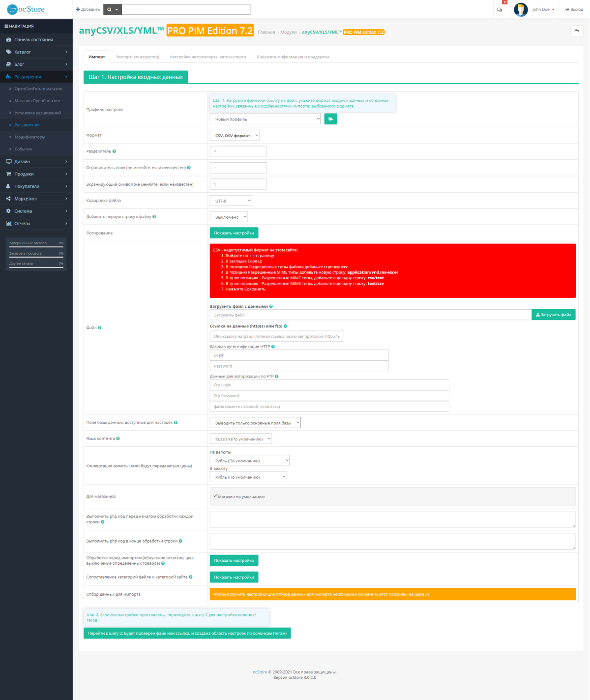Click the John Doe avatar
The height and width of the screenshot is (700, 590).
tap(521, 9)
